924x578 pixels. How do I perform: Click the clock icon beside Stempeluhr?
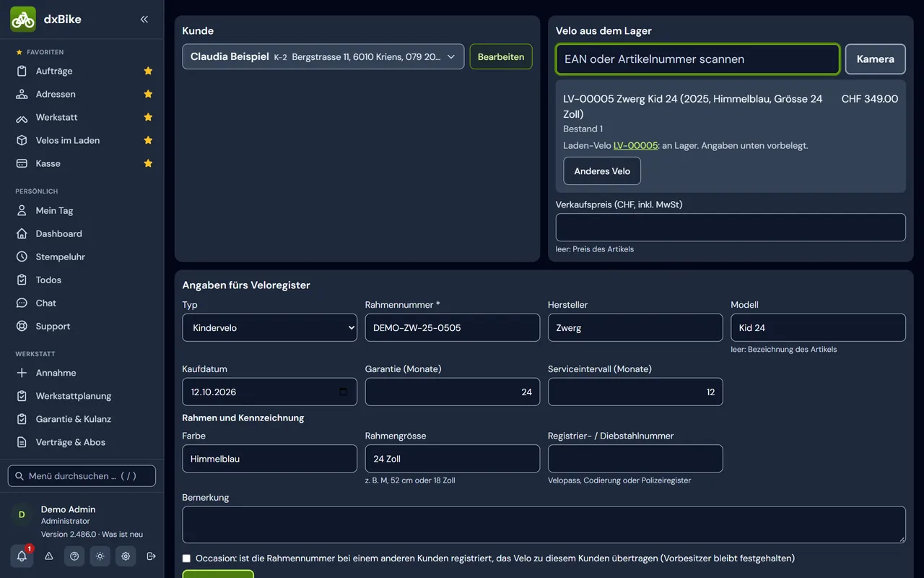[x=22, y=257]
